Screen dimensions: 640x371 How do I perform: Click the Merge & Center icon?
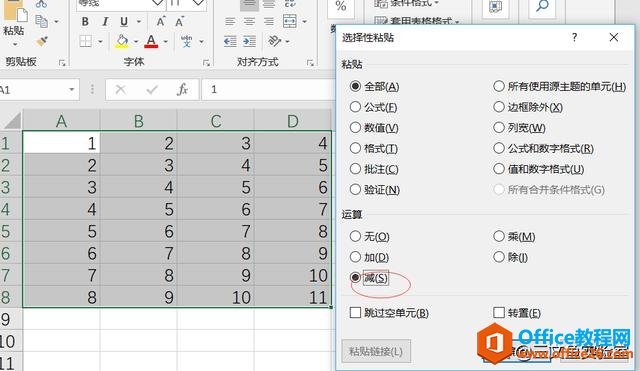point(289,21)
